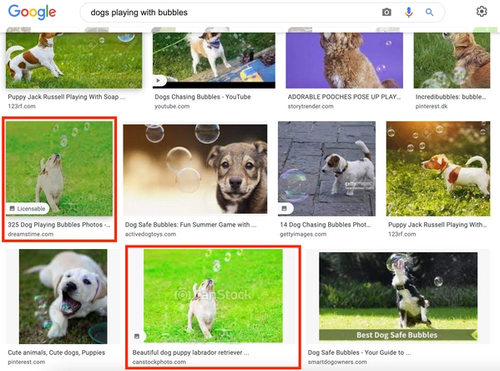This screenshot has width=500, height=371.
Task: Open settings gear icon
Action: pyautogui.click(x=481, y=12)
